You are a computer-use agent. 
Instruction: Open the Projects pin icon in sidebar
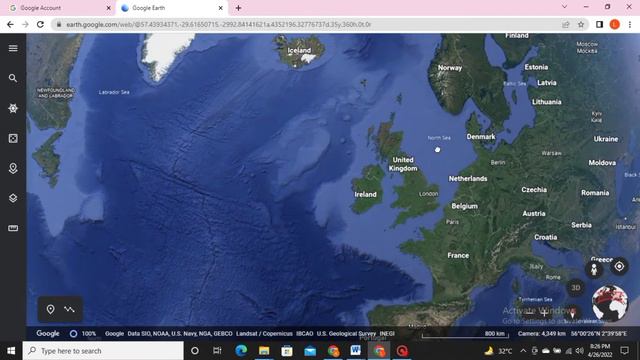click(13, 168)
